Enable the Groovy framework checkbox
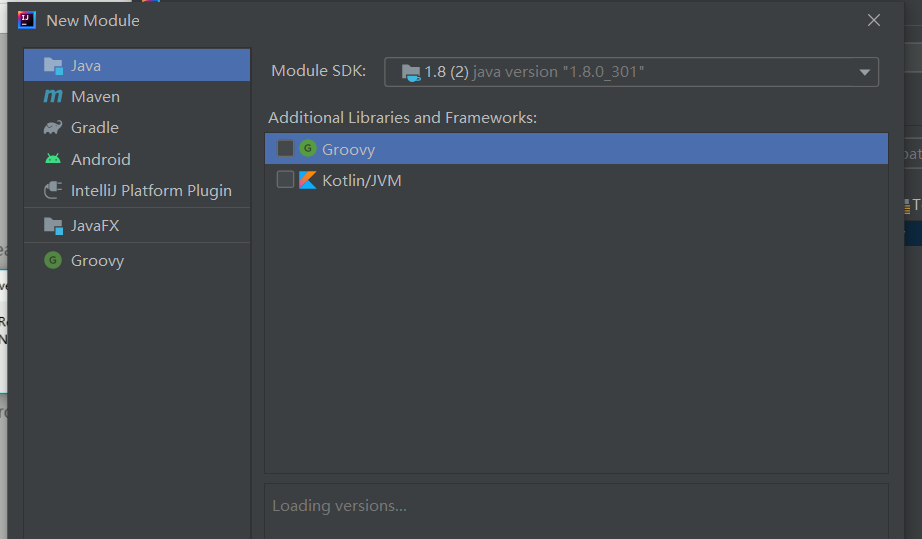Image resolution: width=922 pixels, height=539 pixels. coord(285,148)
